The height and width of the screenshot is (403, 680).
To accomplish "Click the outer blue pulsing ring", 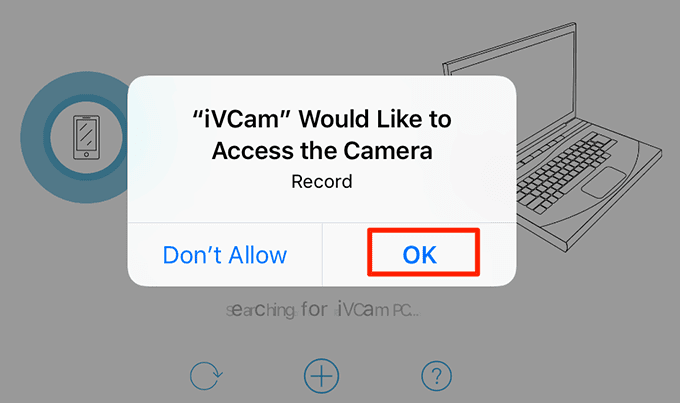I will pyautogui.click(x=33, y=137).
